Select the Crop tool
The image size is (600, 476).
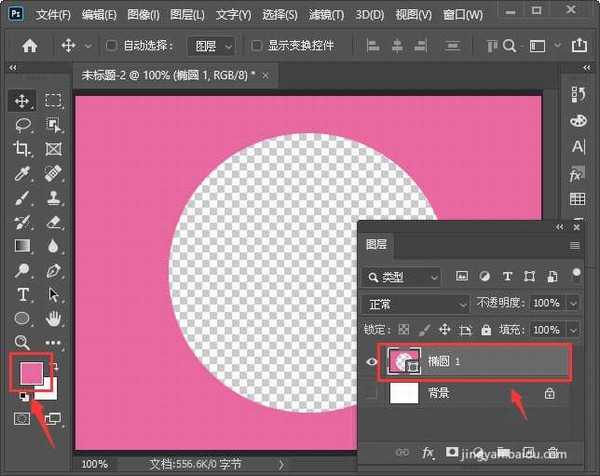pyautogui.click(x=22, y=149)
